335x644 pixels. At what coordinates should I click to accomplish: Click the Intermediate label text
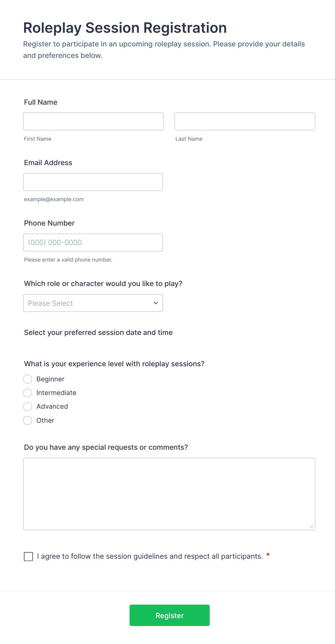(x=56, y=393)
